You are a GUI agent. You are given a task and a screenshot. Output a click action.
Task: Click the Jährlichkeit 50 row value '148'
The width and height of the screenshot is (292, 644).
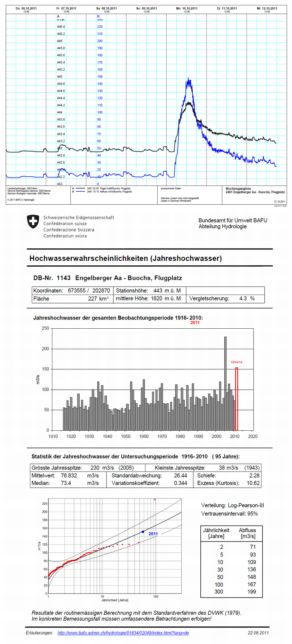pyautogui.click(x=252, y=577)
